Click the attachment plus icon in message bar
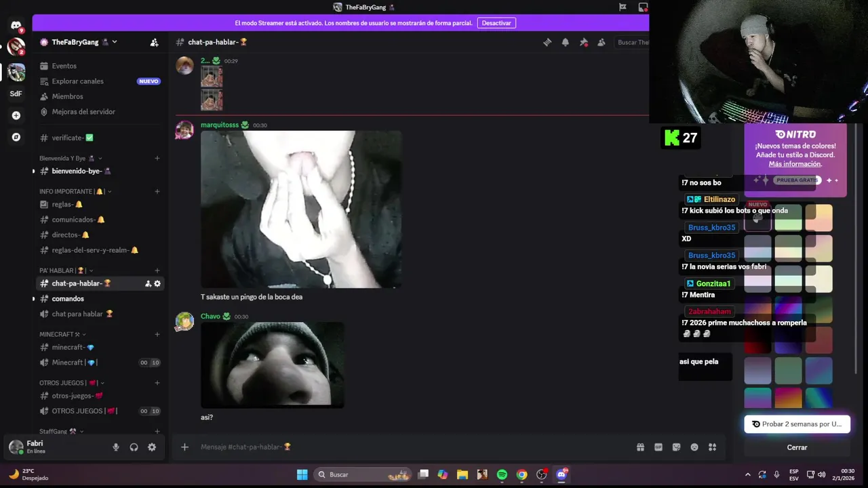The height and width of the screenshot is (488, 868). [x=184, y=447]
